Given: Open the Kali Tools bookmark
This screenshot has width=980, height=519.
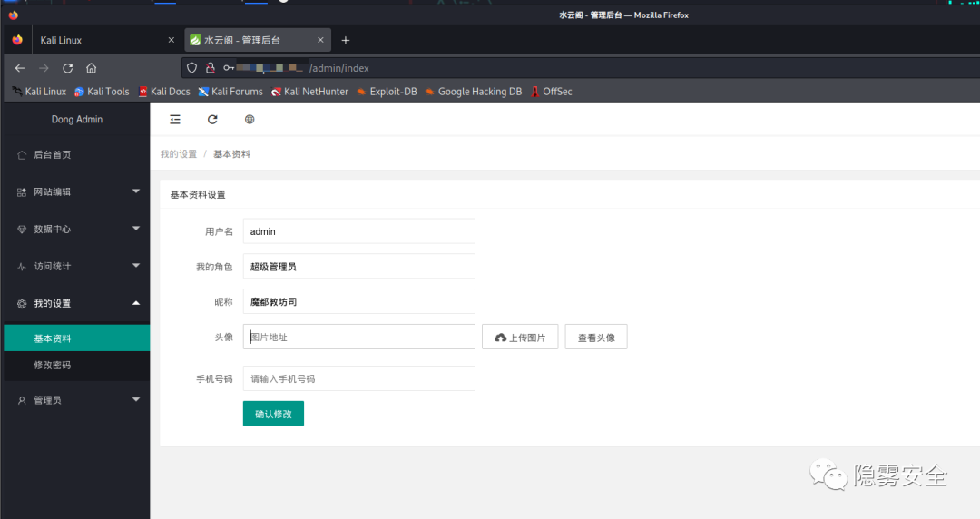Looking at the screenshot, I should (x=102, y=92).
